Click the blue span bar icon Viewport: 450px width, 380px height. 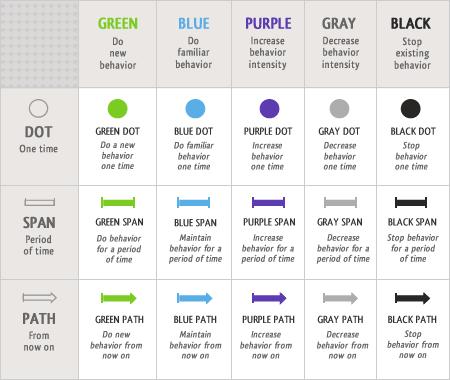tap(193, 202)
